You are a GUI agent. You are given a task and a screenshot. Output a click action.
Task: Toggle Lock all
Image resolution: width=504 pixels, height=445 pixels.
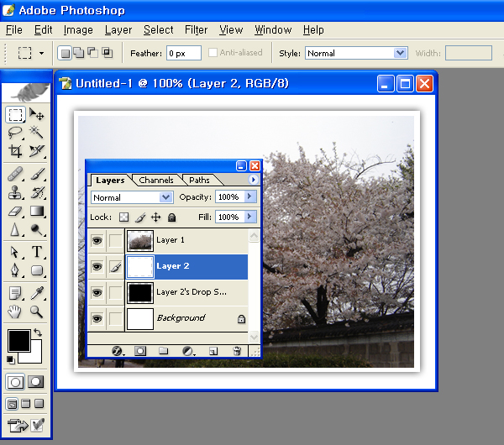coord(172,217)
